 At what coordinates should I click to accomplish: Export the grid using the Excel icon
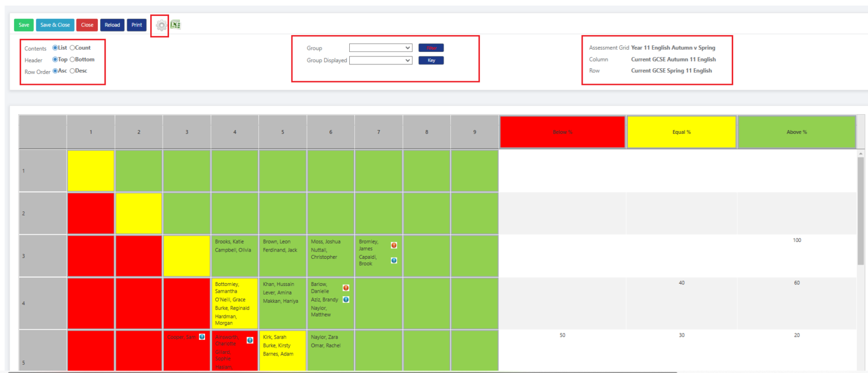coord(175,24)
